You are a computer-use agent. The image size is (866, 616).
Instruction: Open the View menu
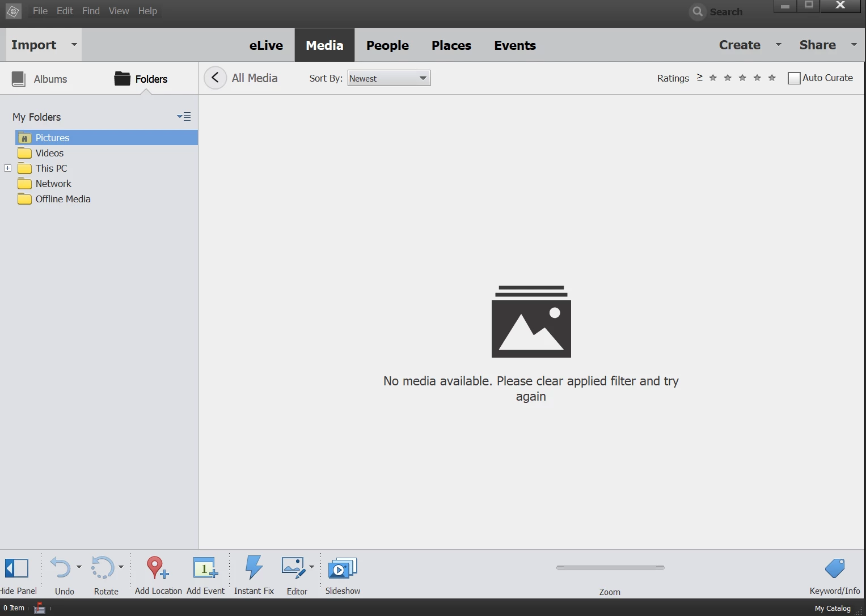[x=119, y=11]
